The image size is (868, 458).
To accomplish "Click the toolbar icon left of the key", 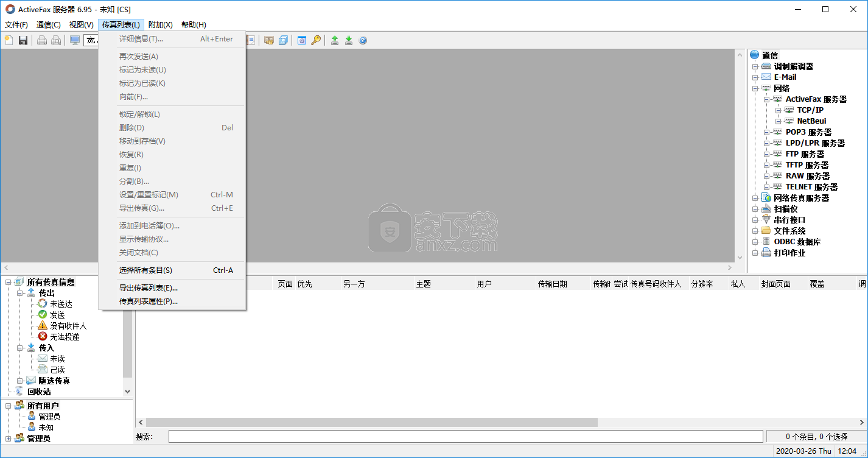I will 302,40.
